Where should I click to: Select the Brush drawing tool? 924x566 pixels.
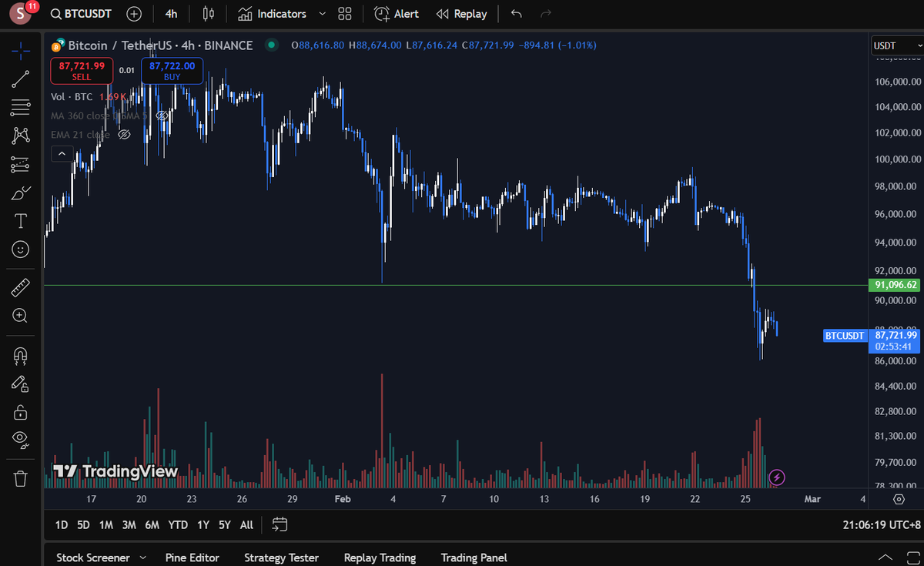tap(20, 193)
